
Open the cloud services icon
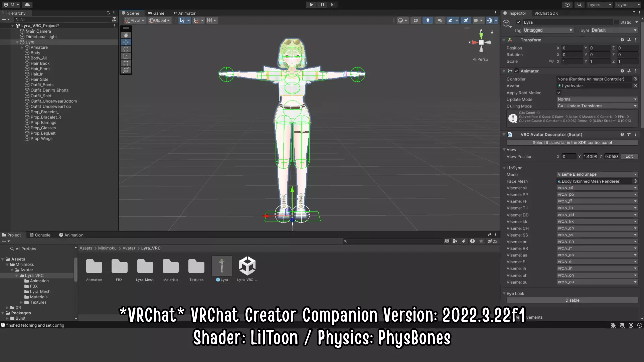point(27,5)
